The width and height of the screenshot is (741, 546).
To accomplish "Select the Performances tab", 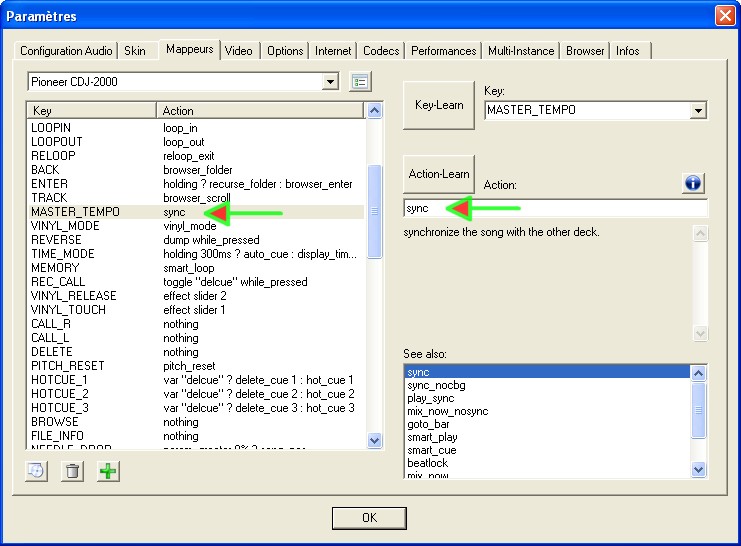I will click(443, 51).
